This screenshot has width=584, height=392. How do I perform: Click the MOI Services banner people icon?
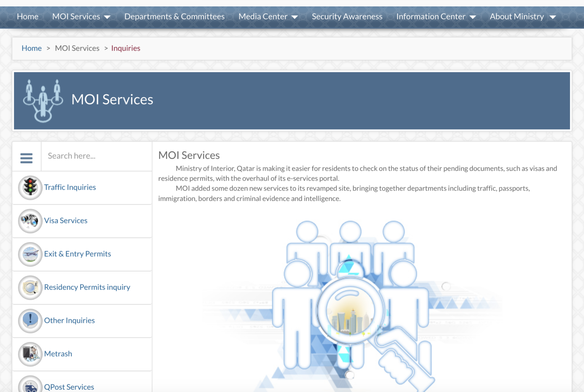click(43, 101)
